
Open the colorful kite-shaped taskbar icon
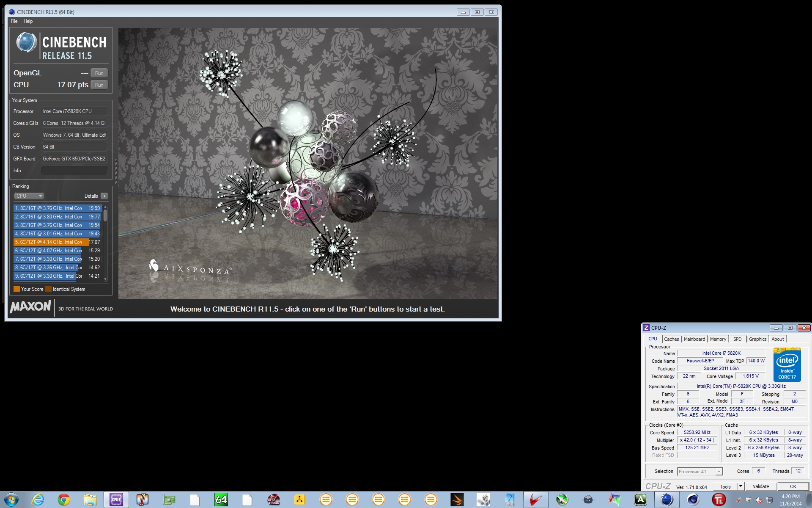(x=614, y=500)
